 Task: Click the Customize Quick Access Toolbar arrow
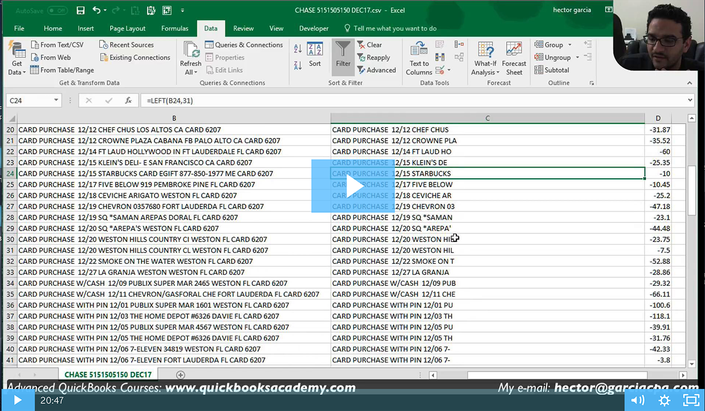point(182,10)
